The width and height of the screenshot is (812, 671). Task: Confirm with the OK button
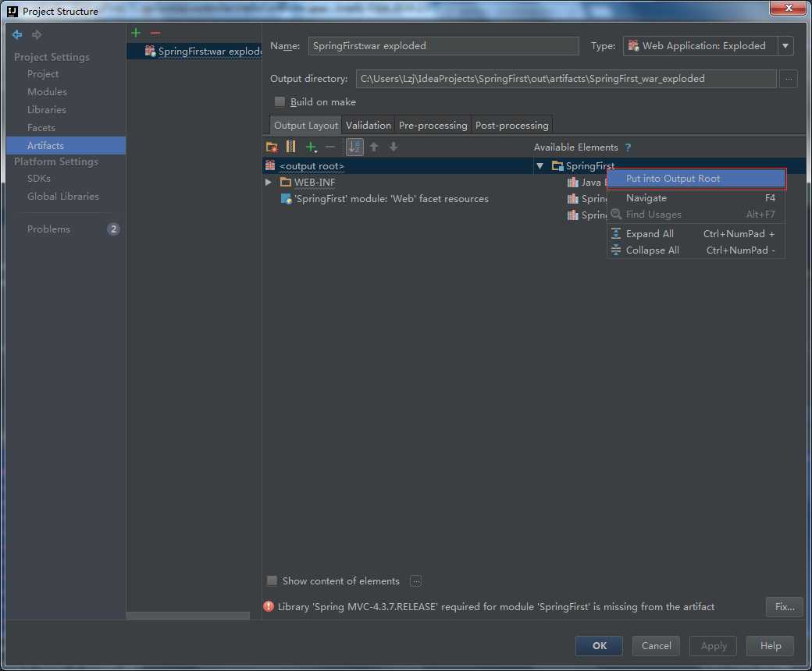coord(599,646)
